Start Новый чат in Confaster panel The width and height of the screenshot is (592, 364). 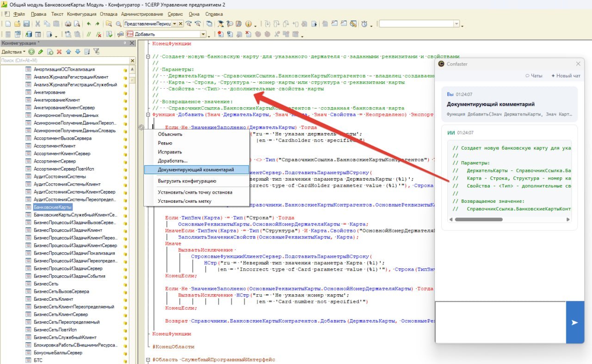click(566, 76)
